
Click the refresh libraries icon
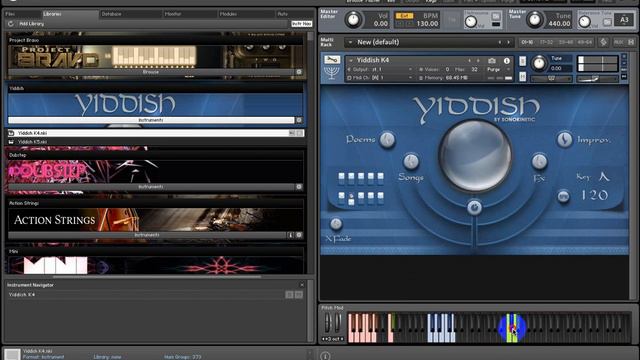pyautogui.click(x=11, y=24)
